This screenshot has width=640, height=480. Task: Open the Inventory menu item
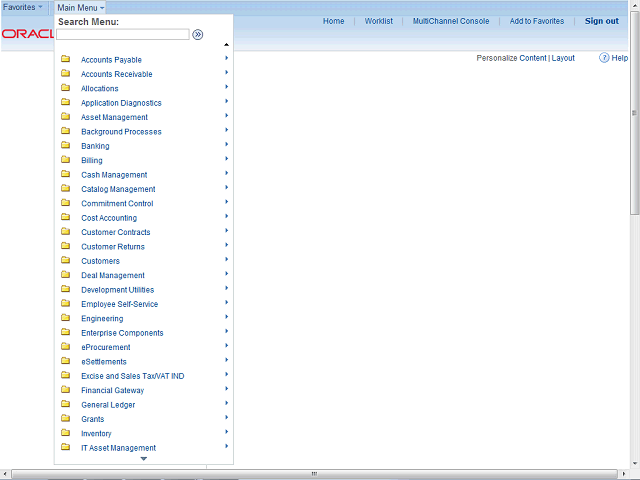[96, 433]
